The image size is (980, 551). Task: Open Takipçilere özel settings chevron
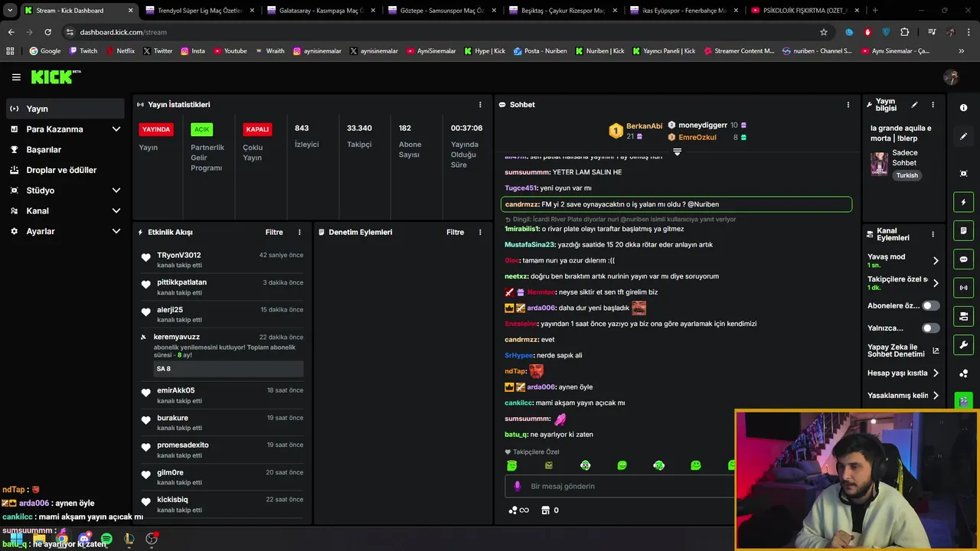click(935, 283)
